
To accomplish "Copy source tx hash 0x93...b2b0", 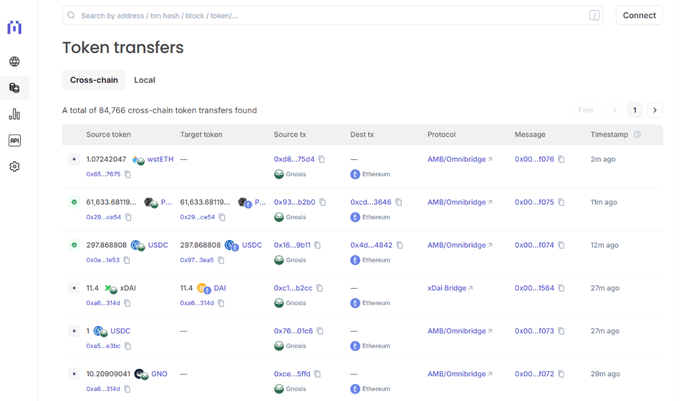I will (x=323, y=202).
